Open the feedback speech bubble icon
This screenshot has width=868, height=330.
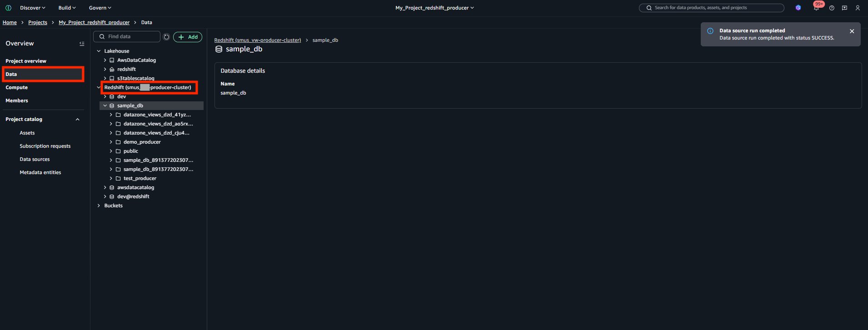tap(844, 8)
